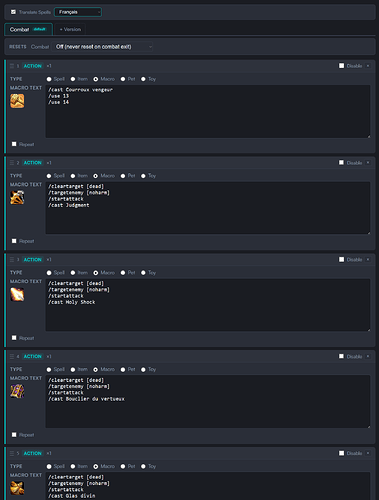The width and height of the screenshot is (379, 500).
Task: Click the x1 repeat count of action 3
Action: [x=49, y=260]
